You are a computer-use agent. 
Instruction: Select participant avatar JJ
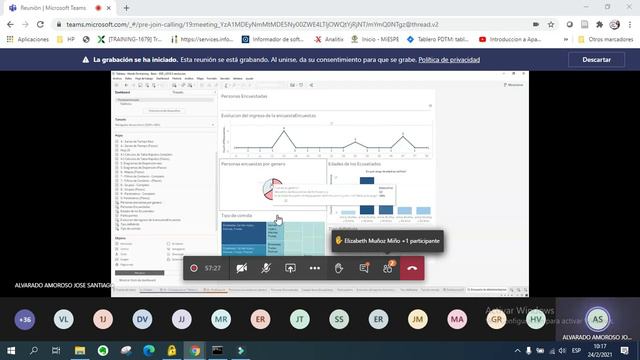click(182, 319)
